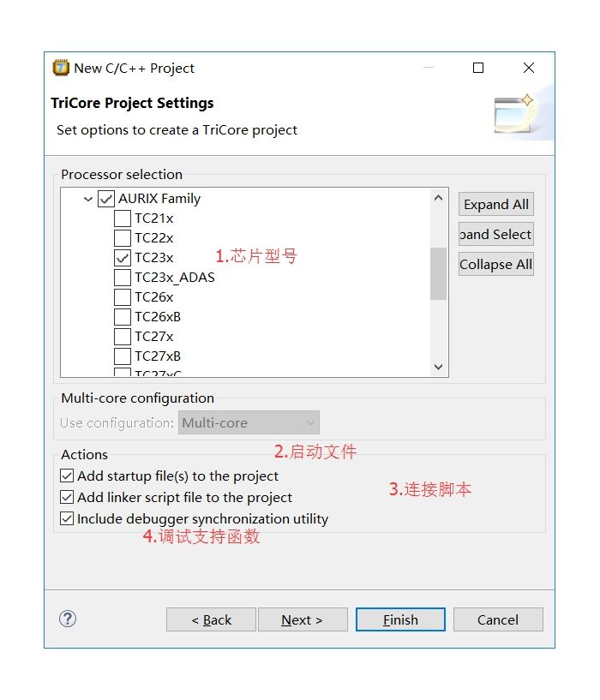The width and height of the screenshot is (600, 700).
Task: Uncheck the TC23x processor selection
Action: (123, 257)
